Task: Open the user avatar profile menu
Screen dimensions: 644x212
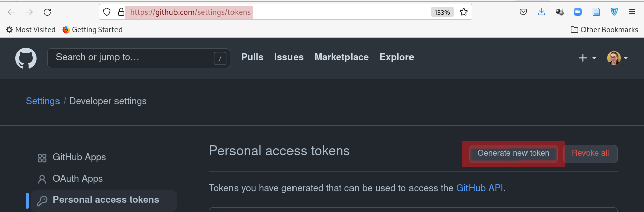Action: tap(617, 58)
